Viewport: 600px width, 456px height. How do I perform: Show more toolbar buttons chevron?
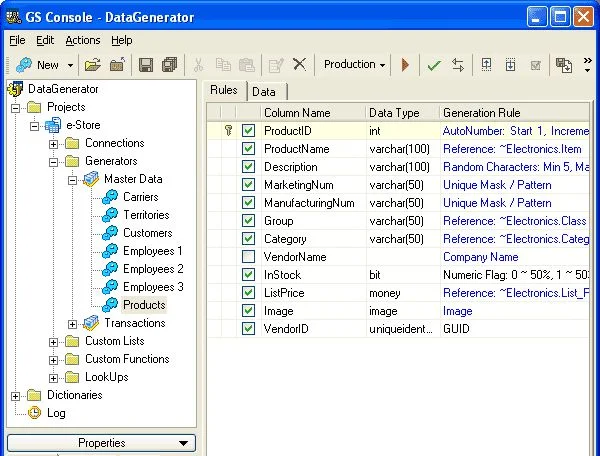pyautogui.click(x=587, y=64)
